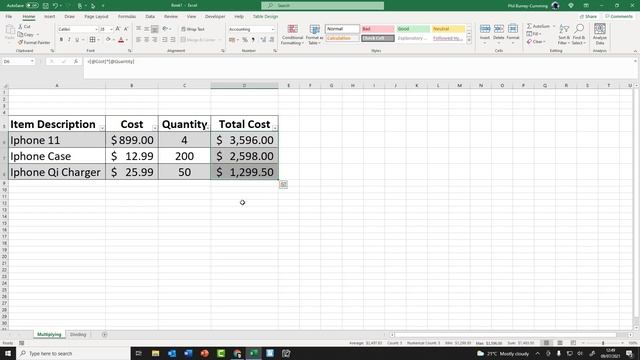Open the Home ribbon tab
640x360 pixels.
(29, 16)
